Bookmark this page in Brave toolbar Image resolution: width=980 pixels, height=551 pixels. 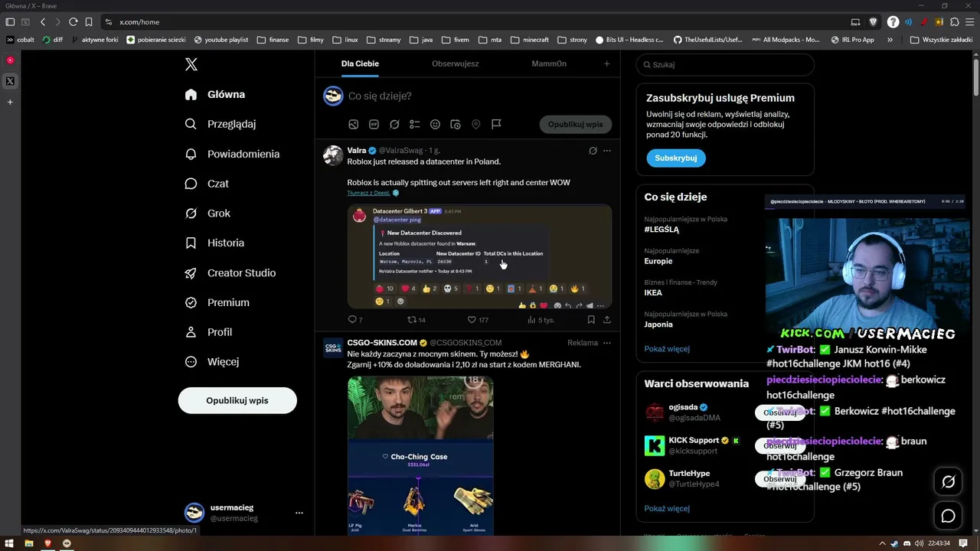click(x=89, y=22)
